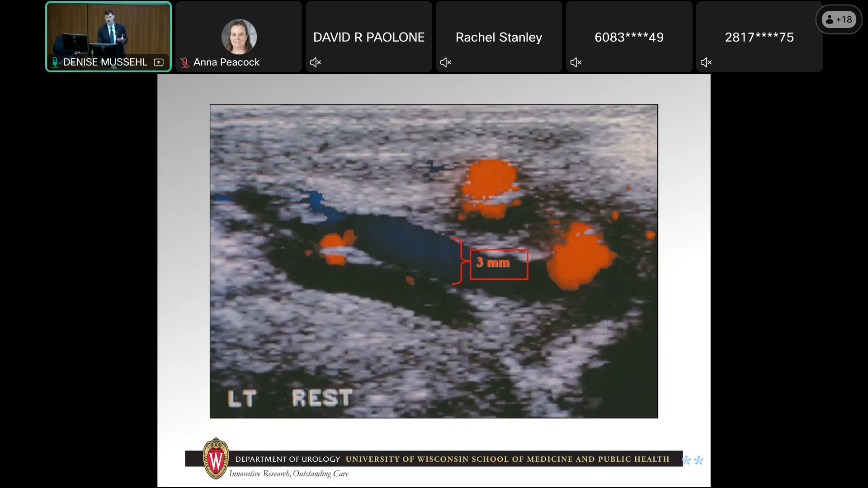Select the 6083****49 caller tile

[x=629, y=37]
